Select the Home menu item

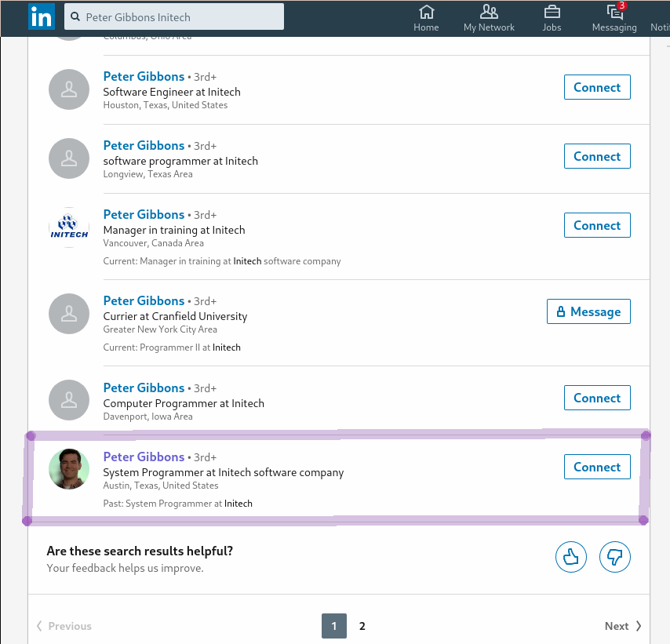pos(426,18)
